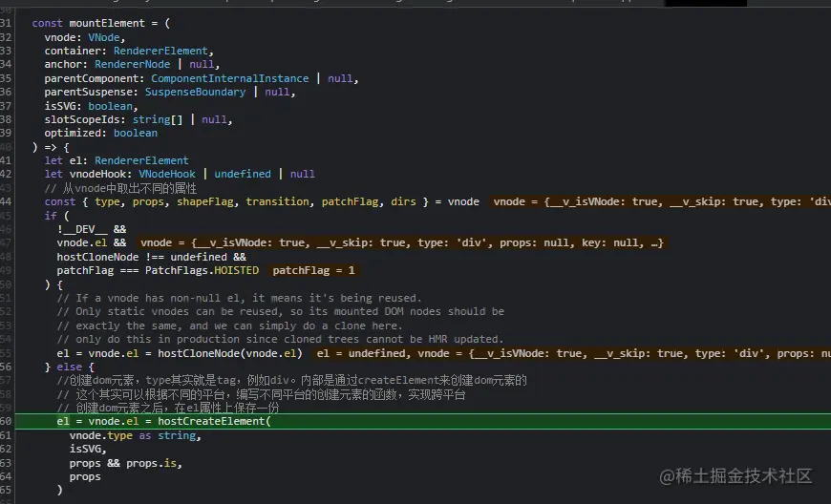Click the hostCreateElement call on the highlighted line
This screenshot has width=831, height=504.
pos(214,421)
